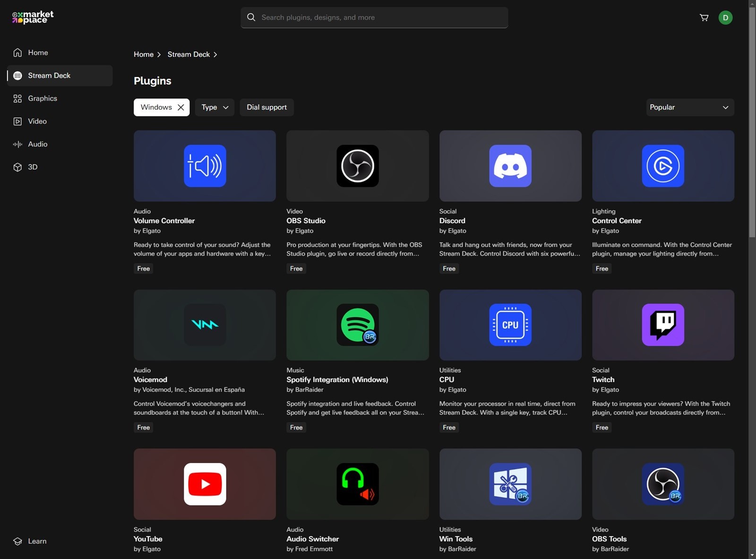Open the CPU plugin icon

[510, 325]
